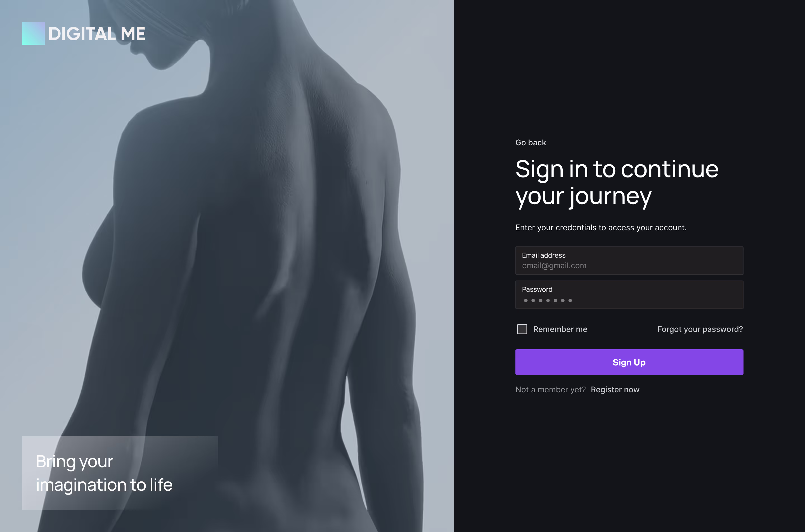Click the Remember me label text
This screenshot has height=532, width=805.
coord(560,329)
